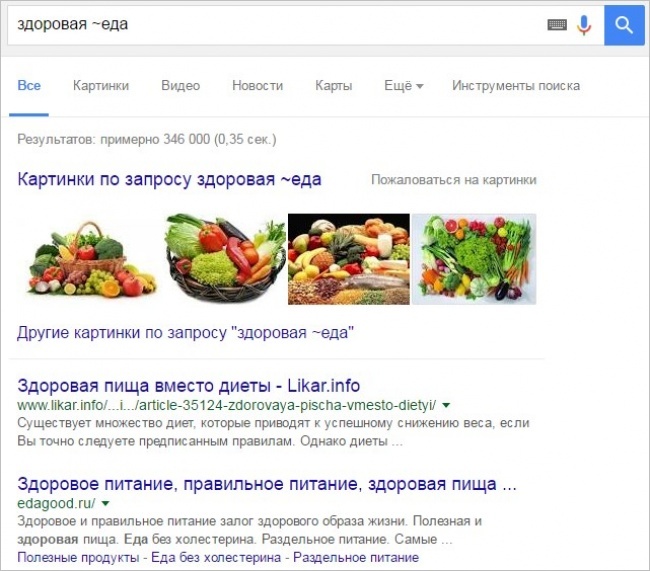Screen dimensions: 650x571
Task: Open the greens and vegetables spread thumbnail
Action: pos(474,259)
